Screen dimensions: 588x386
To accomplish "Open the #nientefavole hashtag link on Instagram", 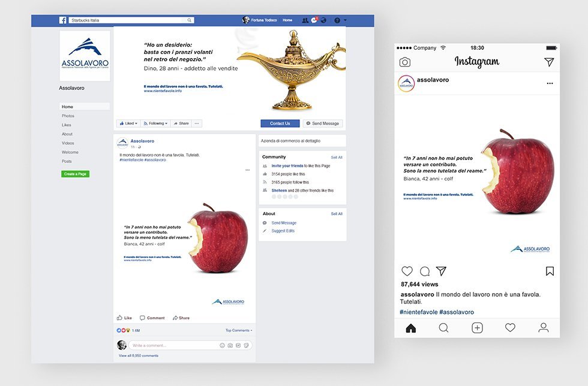I will [419, 312].
